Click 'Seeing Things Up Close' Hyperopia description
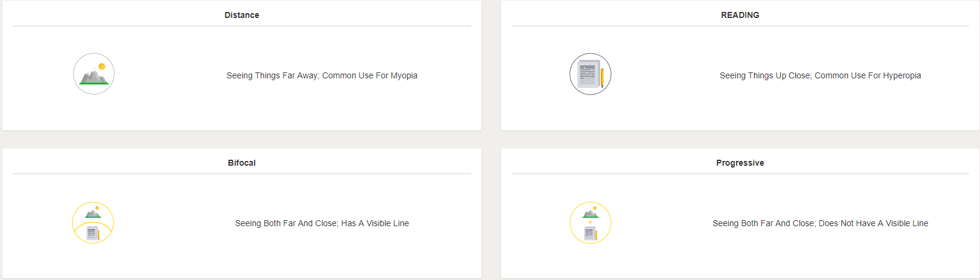This screenshot has width=980, height=280. click(x=820, y=75)
